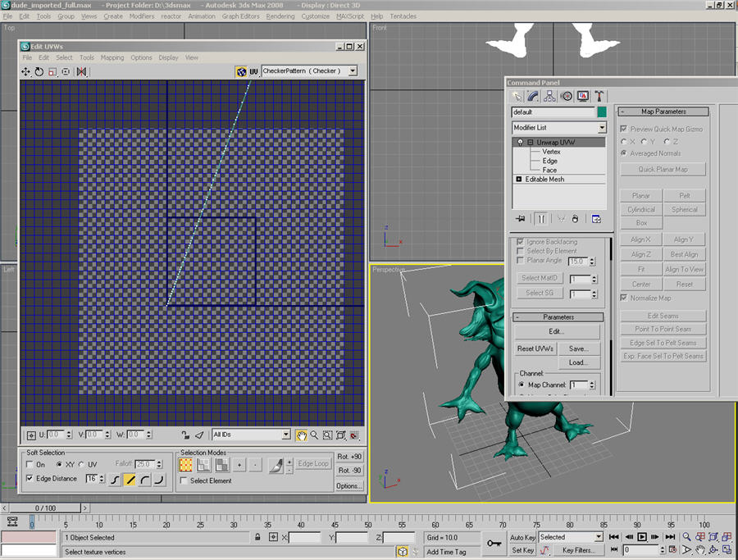Open the Rendering menu
Screen dimensions: 738x560
click(280, 16)
